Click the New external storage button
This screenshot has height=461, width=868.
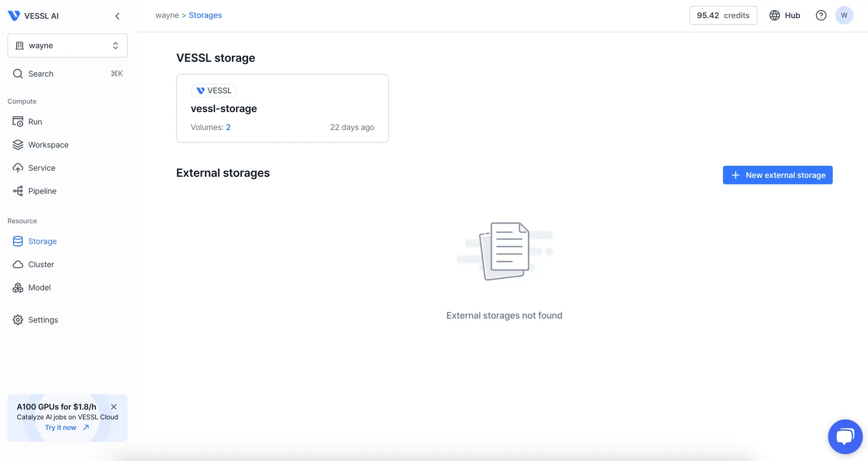(778, 175)
